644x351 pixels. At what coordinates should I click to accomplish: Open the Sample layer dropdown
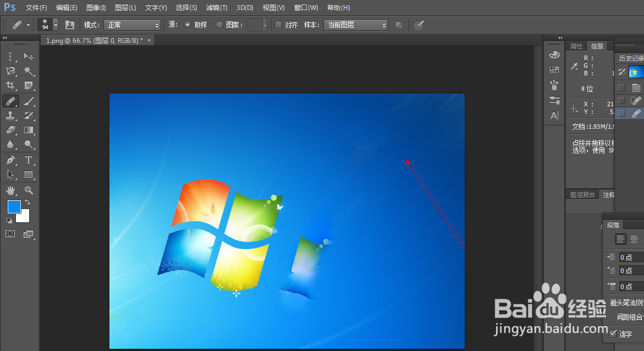point(356,25)
